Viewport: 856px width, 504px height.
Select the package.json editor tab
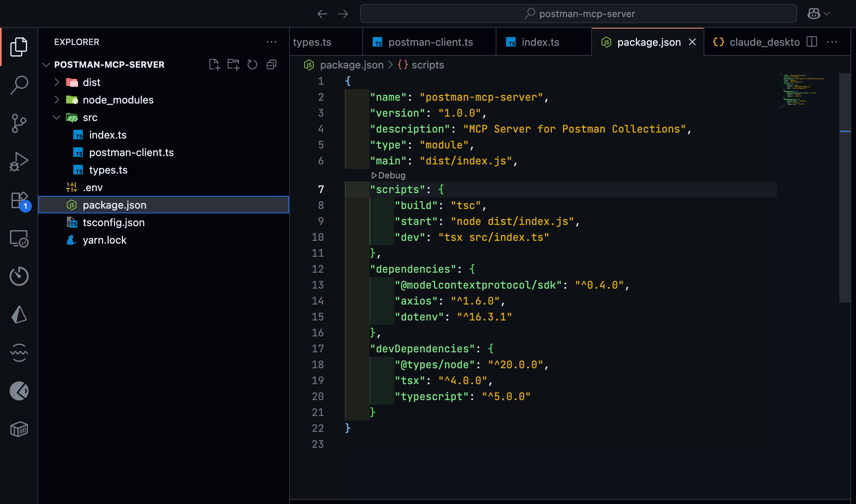(648, 42)
